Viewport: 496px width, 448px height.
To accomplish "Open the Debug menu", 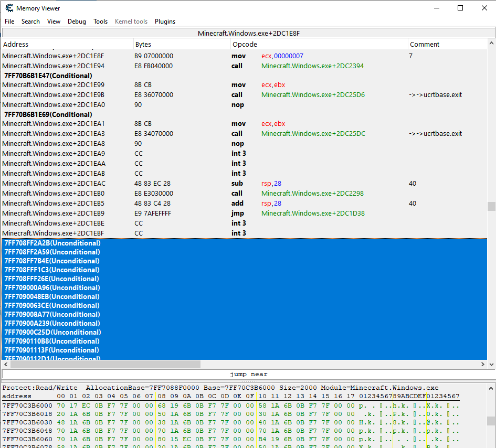I will point(77,22).
